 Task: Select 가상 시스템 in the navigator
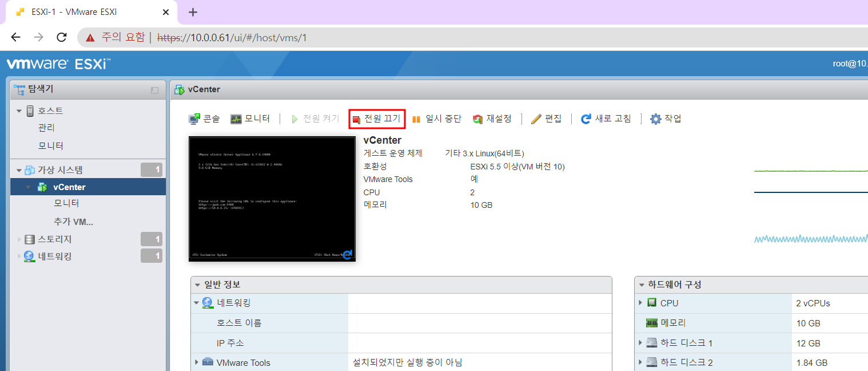click(x=60, y=170)
